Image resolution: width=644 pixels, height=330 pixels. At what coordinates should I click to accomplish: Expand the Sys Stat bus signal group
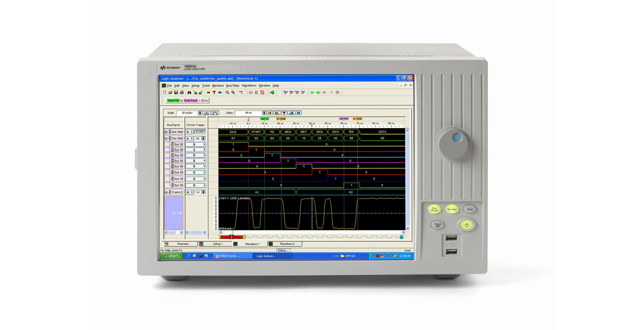tap(166, 132)
